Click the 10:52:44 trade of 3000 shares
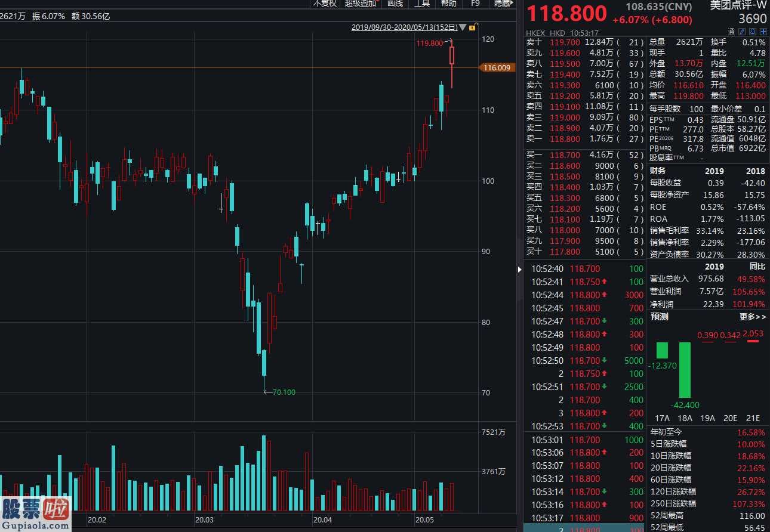This screenshot has width=770, height=532. click(585, 295)
